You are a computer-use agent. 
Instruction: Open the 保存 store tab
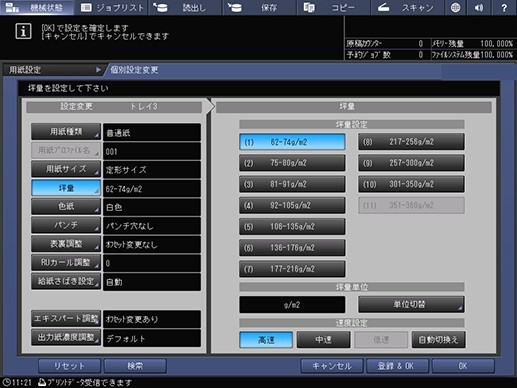coord(259,7)
